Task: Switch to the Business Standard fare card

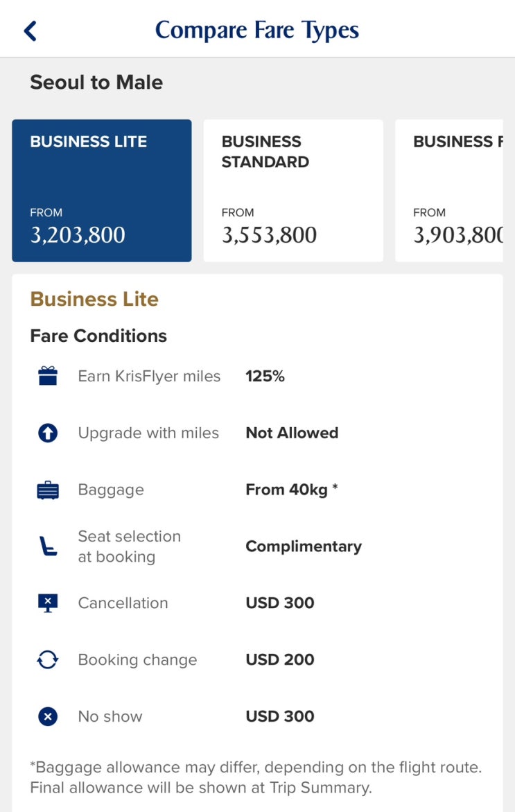Action: [293, 191]
